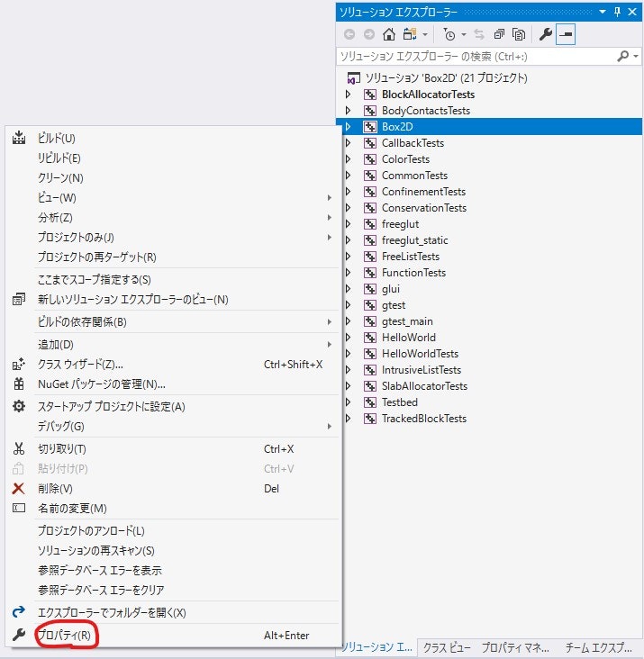The width and height of the screenshot is (644, 659).
Task: Click the magnifier search icon in search box
Action: click(x=622, y=56)
